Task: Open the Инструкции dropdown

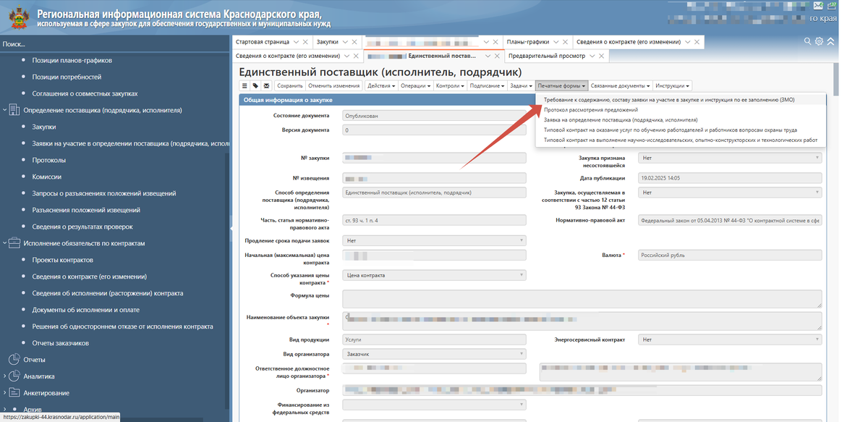Action: [x=673, y=85]
